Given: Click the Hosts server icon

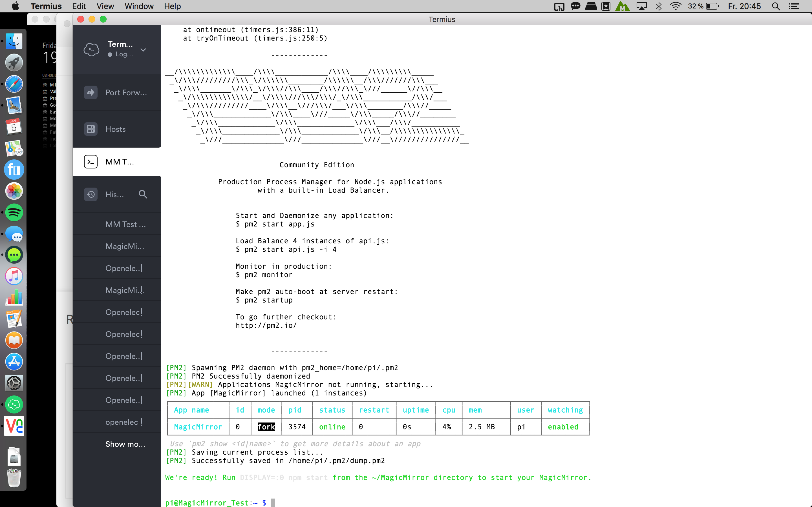Looking at the screenshot, I should 91,129.
